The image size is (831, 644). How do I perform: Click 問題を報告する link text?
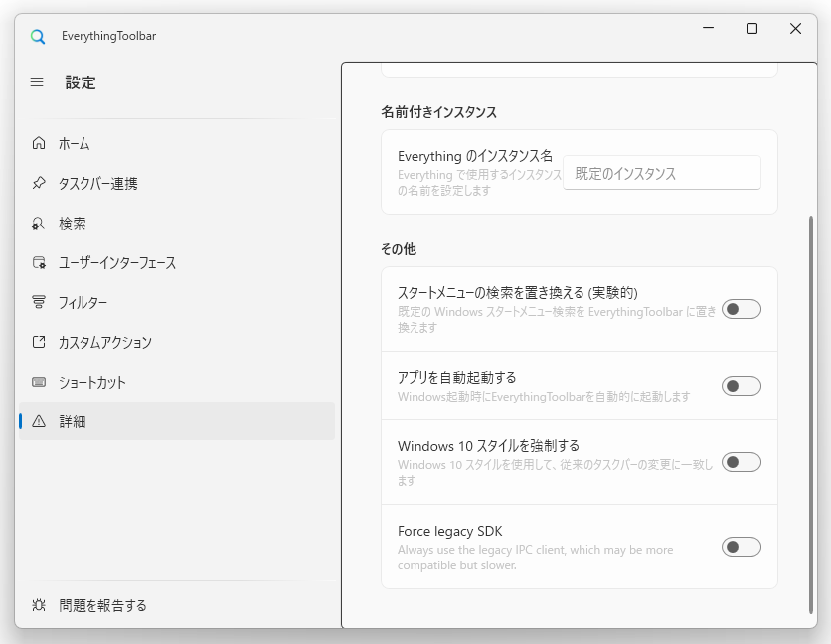[x=102, y=605]
